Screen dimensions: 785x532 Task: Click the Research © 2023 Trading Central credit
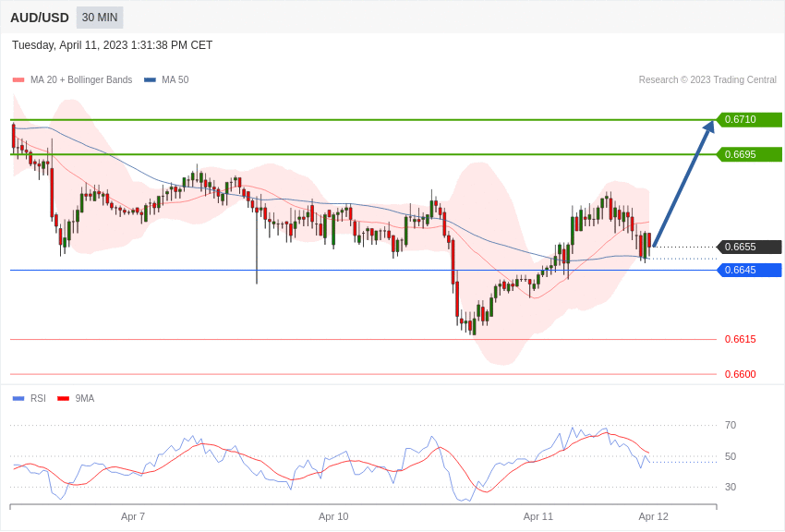[x=707, y=79]
